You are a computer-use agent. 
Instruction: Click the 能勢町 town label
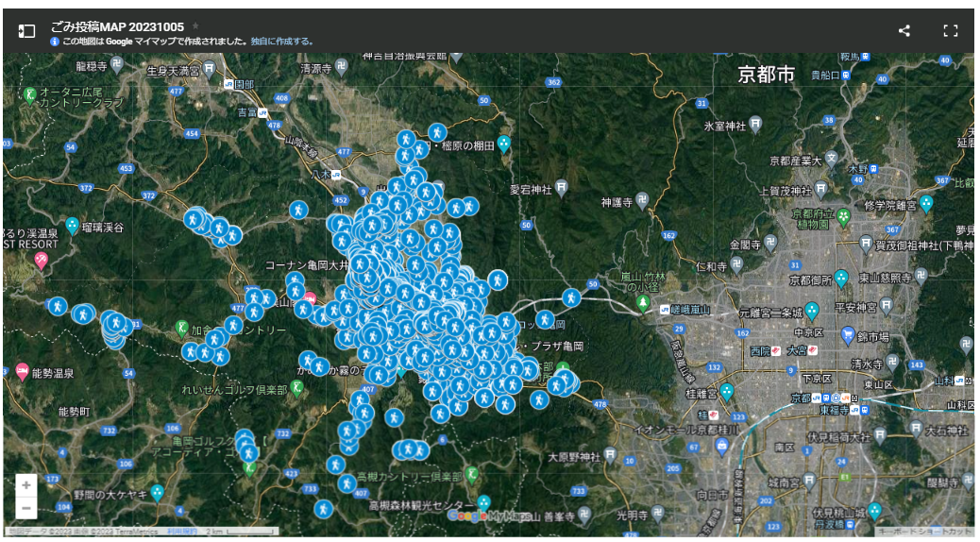click(x=74, y=412)
